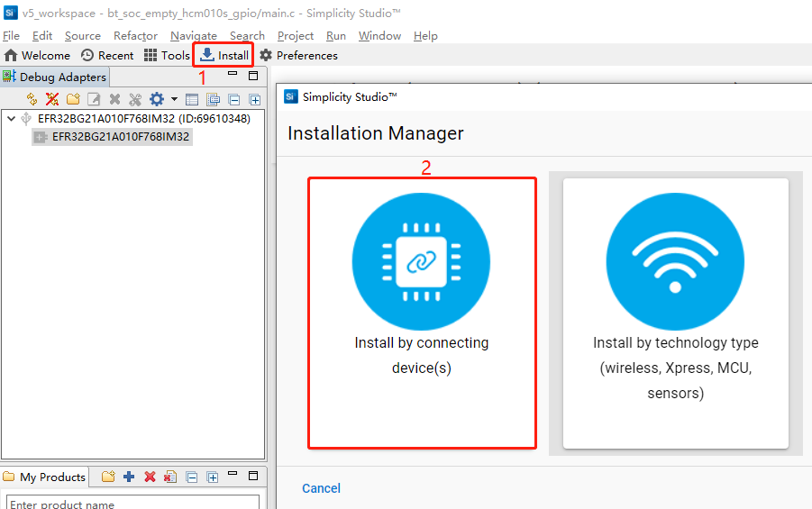Select the EFR32BG21A010F768IM32 child device

pos(121,137)
